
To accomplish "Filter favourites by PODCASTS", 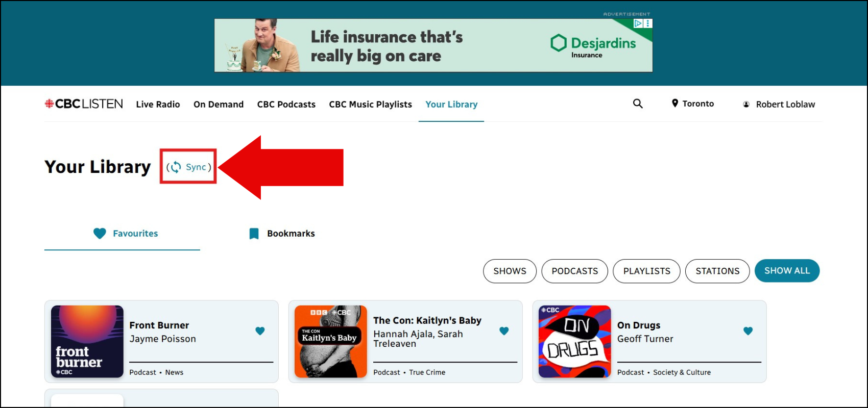I will [x=575, y=271].
